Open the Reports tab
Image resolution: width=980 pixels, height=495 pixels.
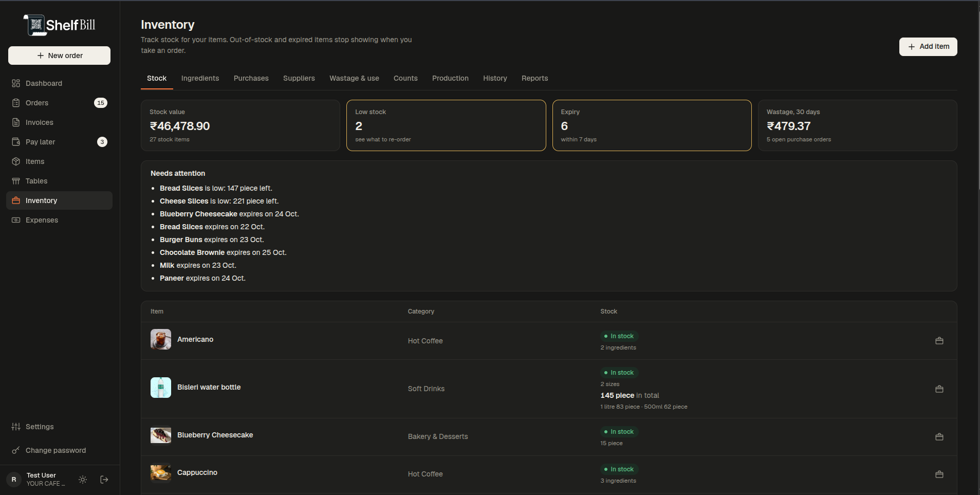coord(534,78)
